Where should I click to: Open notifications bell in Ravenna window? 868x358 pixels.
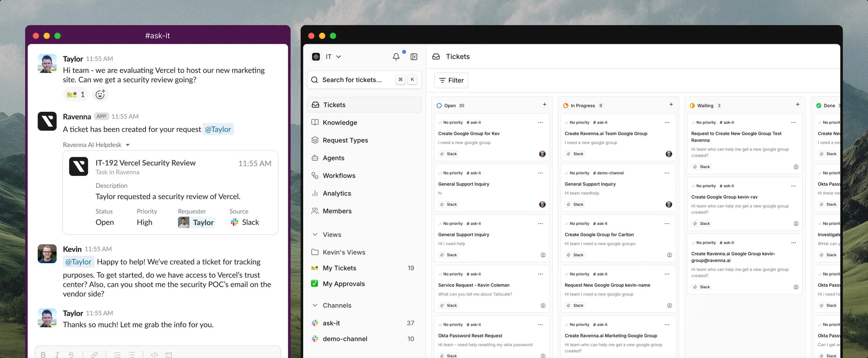(x=396, y=57)
